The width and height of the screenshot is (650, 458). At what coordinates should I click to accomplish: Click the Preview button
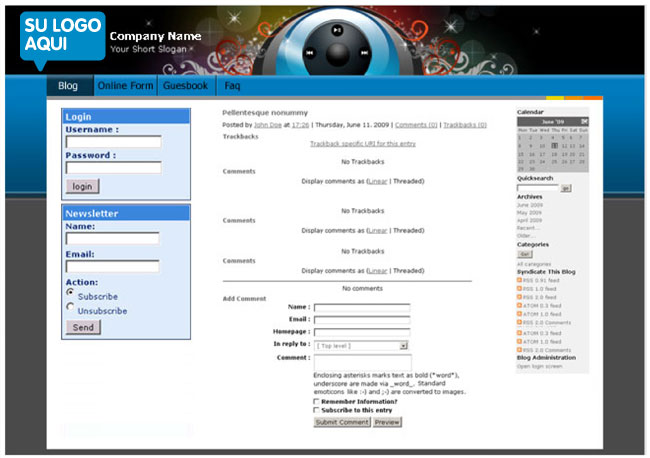point(387,422)
